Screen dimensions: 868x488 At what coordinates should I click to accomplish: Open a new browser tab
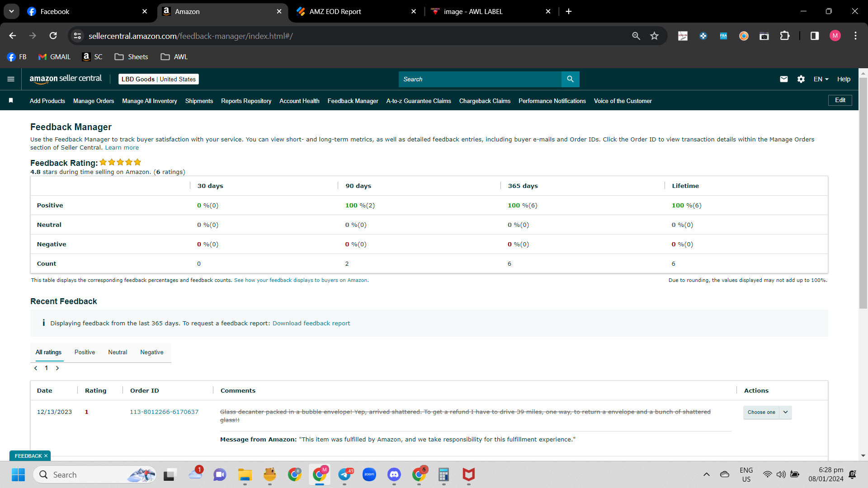coord(569,11)
